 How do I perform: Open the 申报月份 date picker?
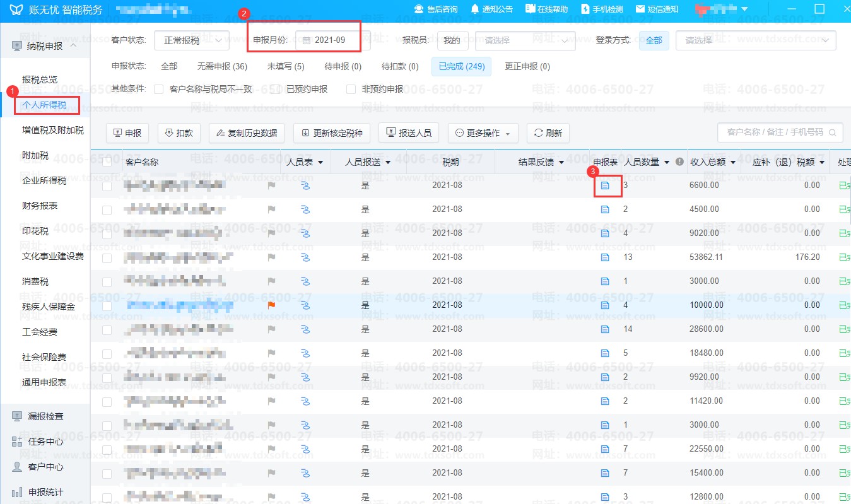point(332,40)
